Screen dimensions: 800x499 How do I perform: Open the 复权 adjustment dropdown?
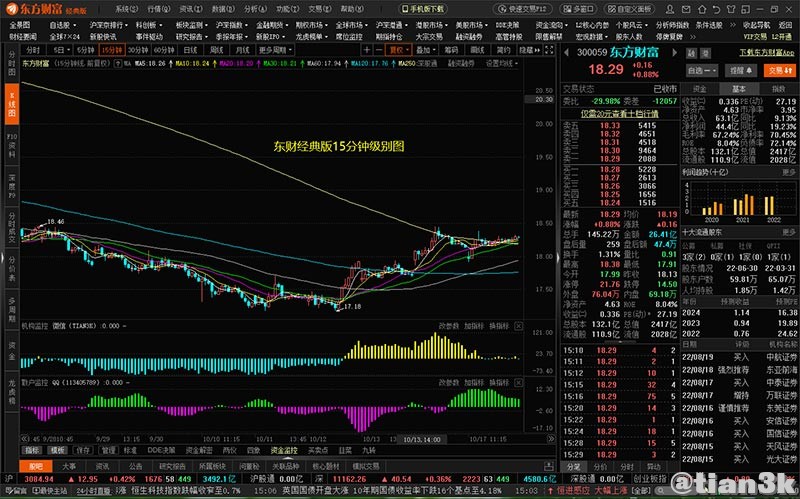click(399, 49)
